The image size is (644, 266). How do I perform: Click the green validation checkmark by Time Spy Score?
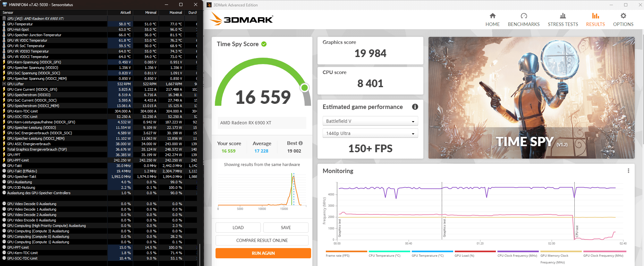(x=264, y=44)
